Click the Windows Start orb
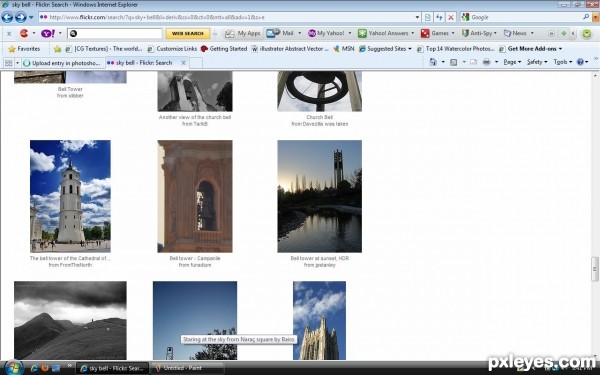This screenshot has width=600, height=375. point(13,368)
